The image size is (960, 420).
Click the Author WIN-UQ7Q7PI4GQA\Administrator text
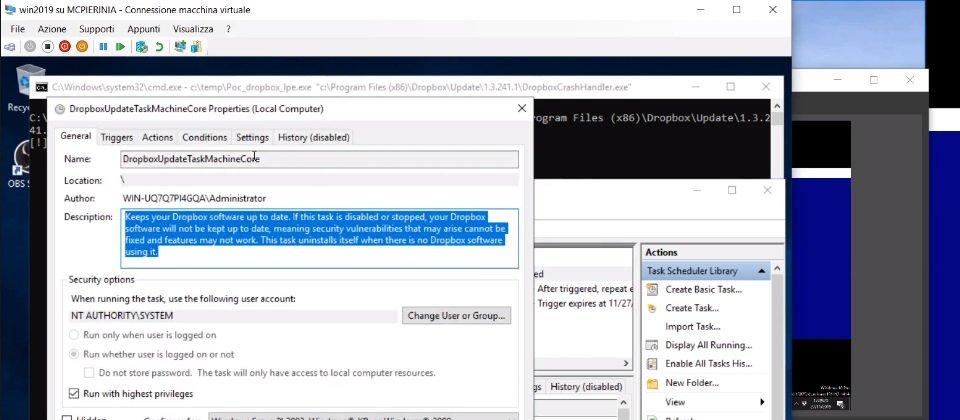pos(194,198)
